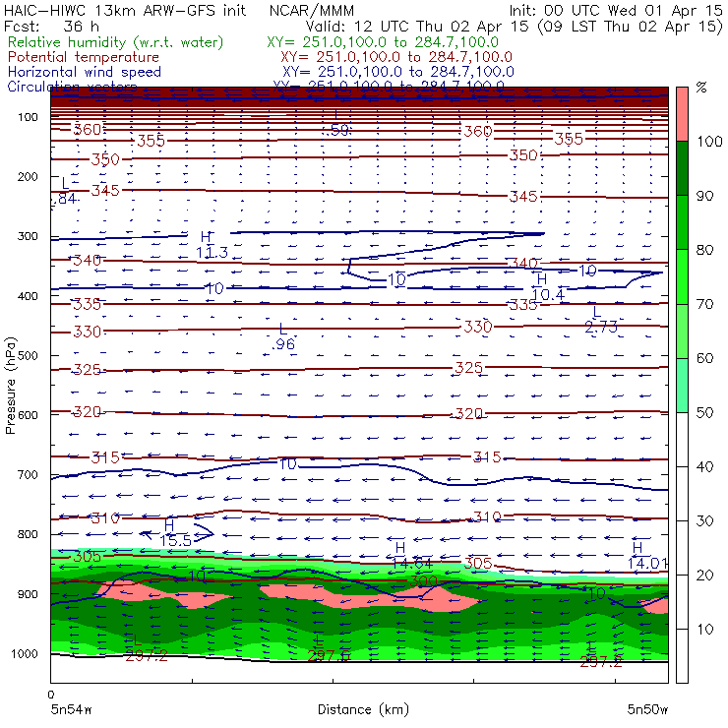The image size is (728, 728).
Task: Click the 'NCAR/MMM' header text
Action: click(x=312, y=11)
